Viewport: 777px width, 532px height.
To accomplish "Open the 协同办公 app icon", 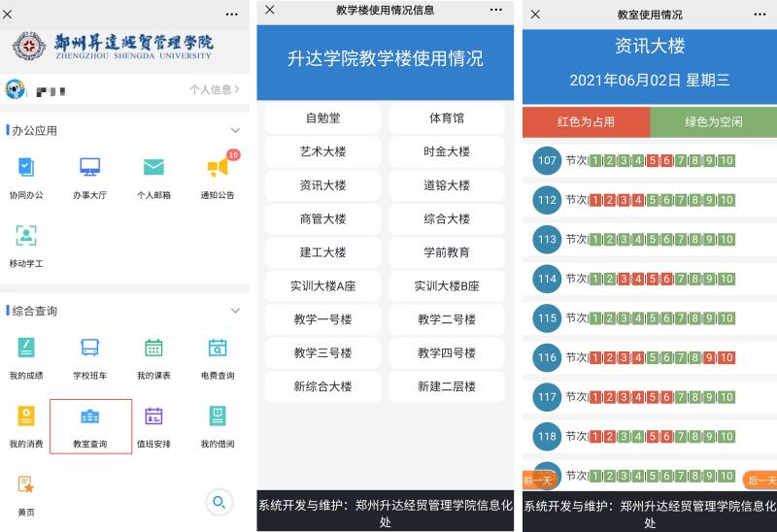I will [26, 167].
